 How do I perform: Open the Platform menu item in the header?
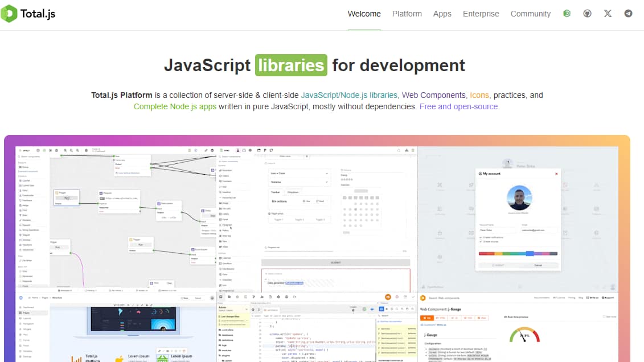click(407, 14)
